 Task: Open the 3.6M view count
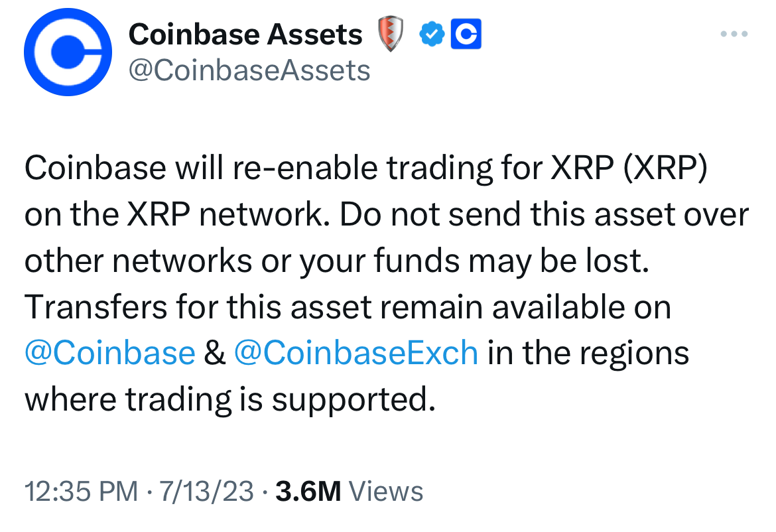pyautogui.click(x=308, y=492)
